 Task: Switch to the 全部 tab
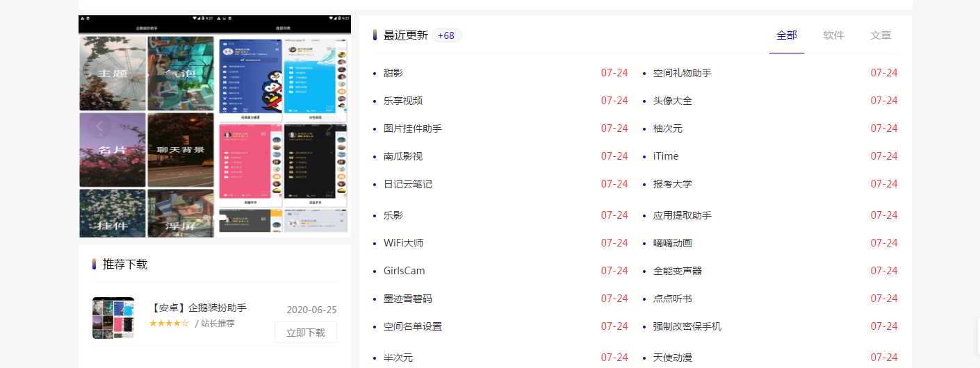coord(786,35)
